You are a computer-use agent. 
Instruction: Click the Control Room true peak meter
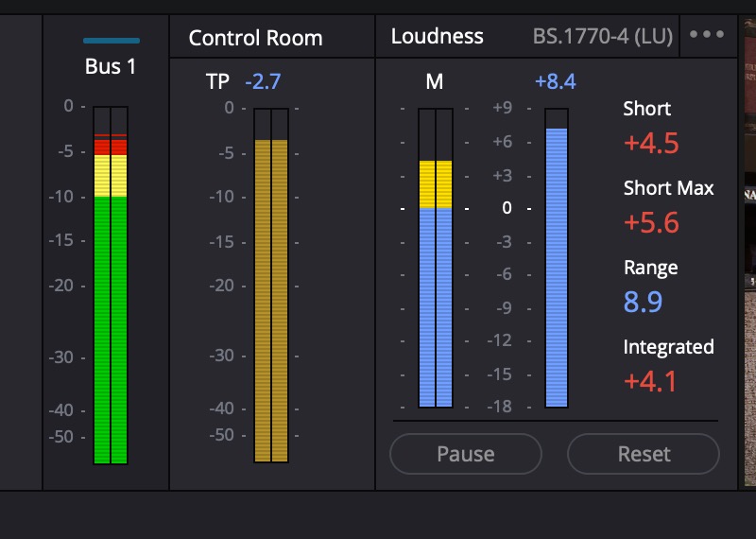click(271, 285)
